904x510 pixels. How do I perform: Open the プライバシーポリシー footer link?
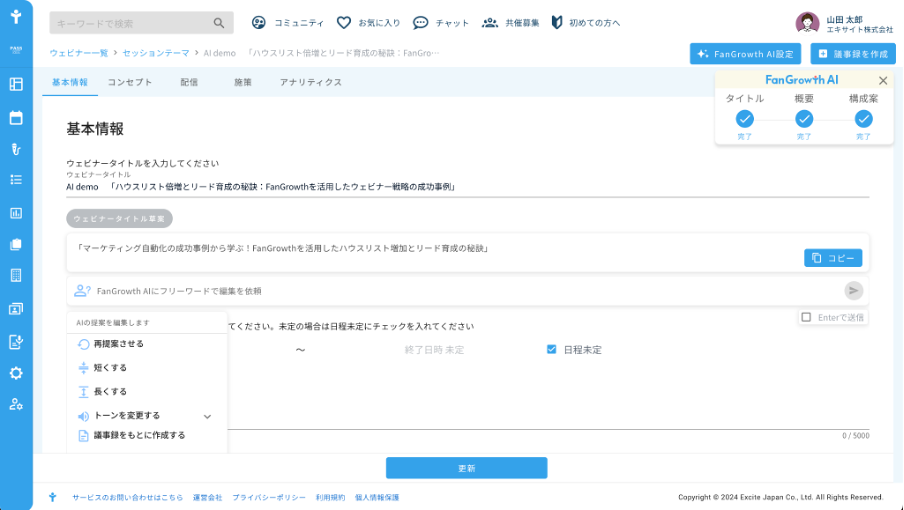pos(269,497)
